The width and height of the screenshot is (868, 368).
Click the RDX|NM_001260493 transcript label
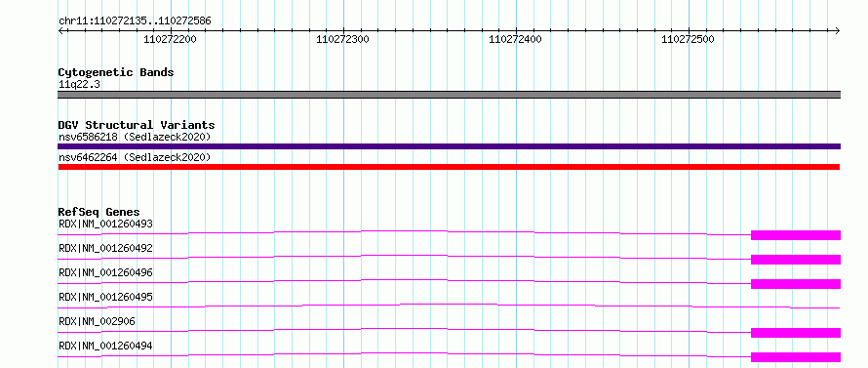105,225
